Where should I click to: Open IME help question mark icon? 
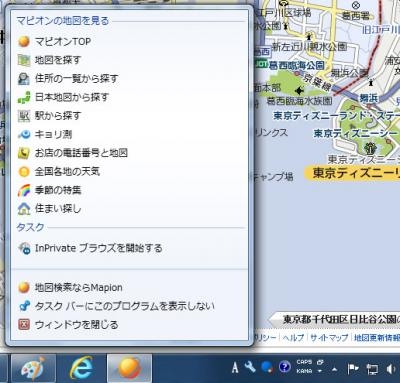tap(285, 367)
